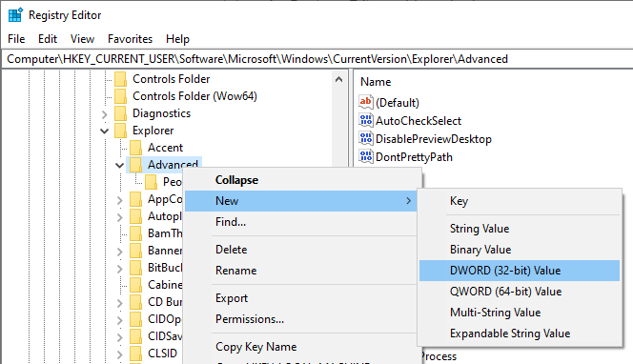633x364 pixels.
Task: Select the Accent key
Action: click(165, 148)
